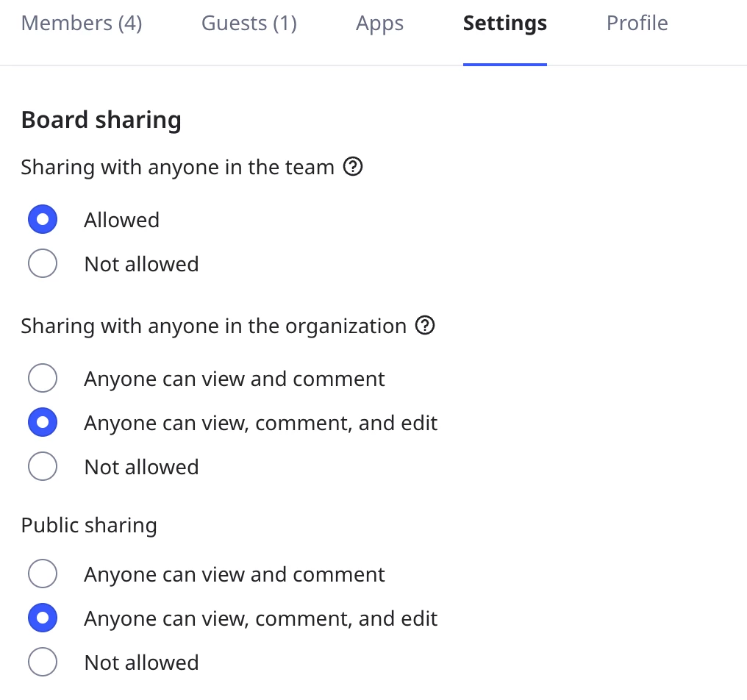Choose public 'Anyone can view and comment'
Screen dimensions: 747x700
coord(43,574)
